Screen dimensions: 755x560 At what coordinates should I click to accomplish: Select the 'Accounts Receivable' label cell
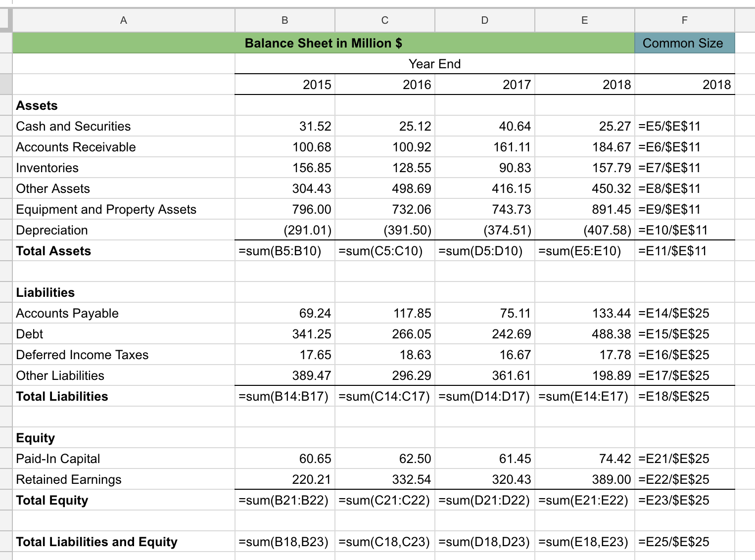[x=124, y=147]
